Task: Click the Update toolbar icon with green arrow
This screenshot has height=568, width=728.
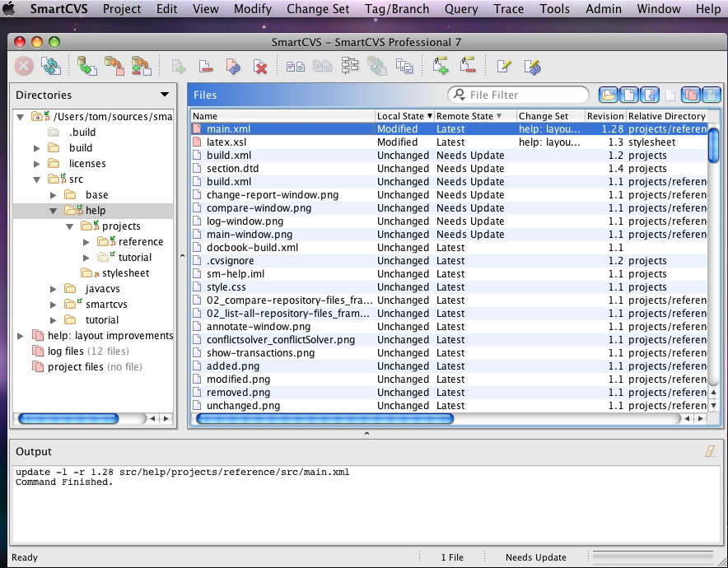Action: (x=86, y=67)
